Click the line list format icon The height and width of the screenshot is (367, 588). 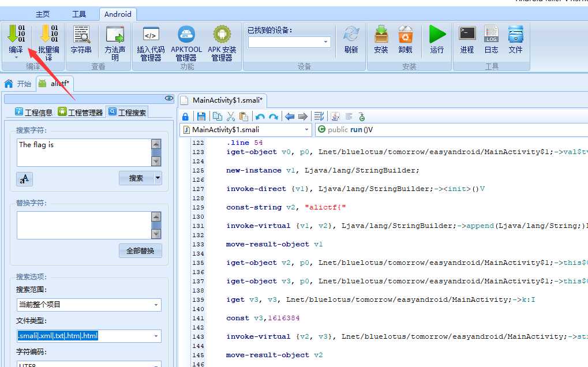coord(319,117)
